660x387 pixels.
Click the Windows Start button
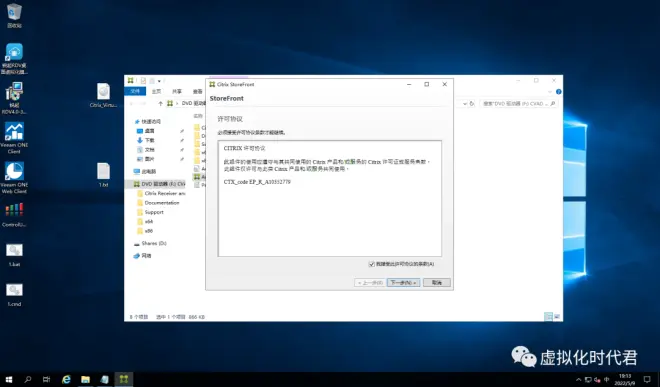tap(9, 379)
